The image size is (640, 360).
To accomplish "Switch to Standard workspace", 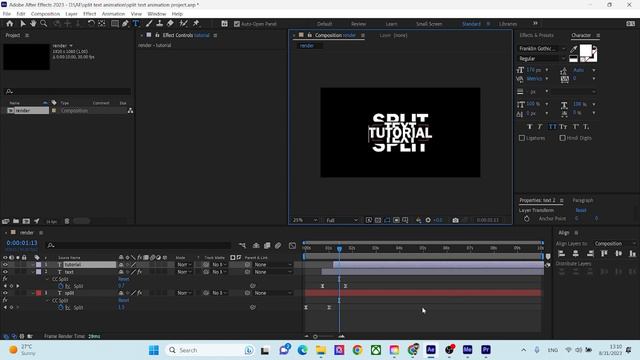I will 471,24.
